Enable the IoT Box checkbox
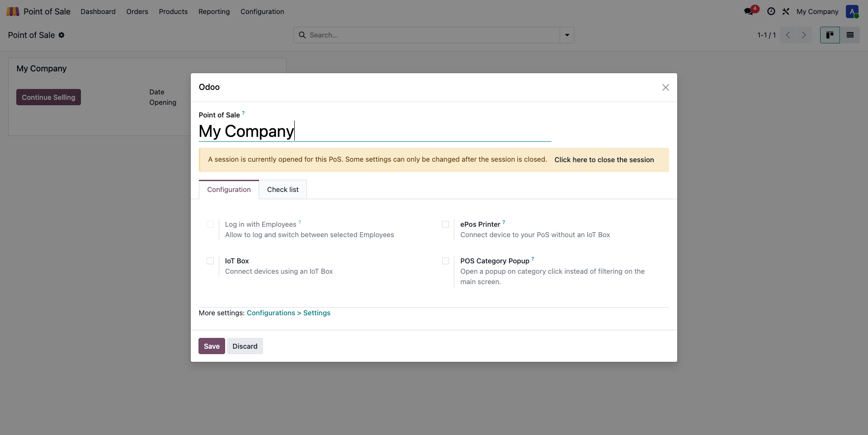Screen dimensions: 868x435 210,261
